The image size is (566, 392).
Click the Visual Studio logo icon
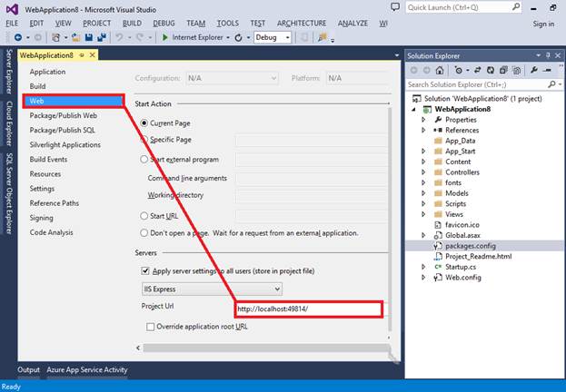[x=12, y=9]
